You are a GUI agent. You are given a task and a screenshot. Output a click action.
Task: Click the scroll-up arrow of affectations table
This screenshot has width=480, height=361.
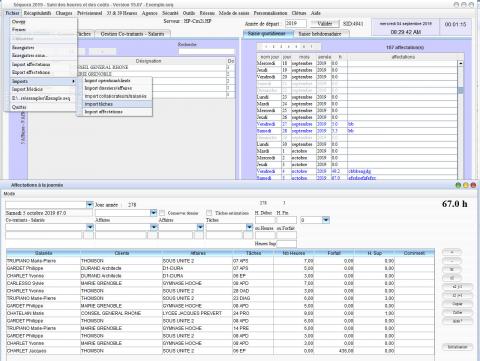pos(461,63)
